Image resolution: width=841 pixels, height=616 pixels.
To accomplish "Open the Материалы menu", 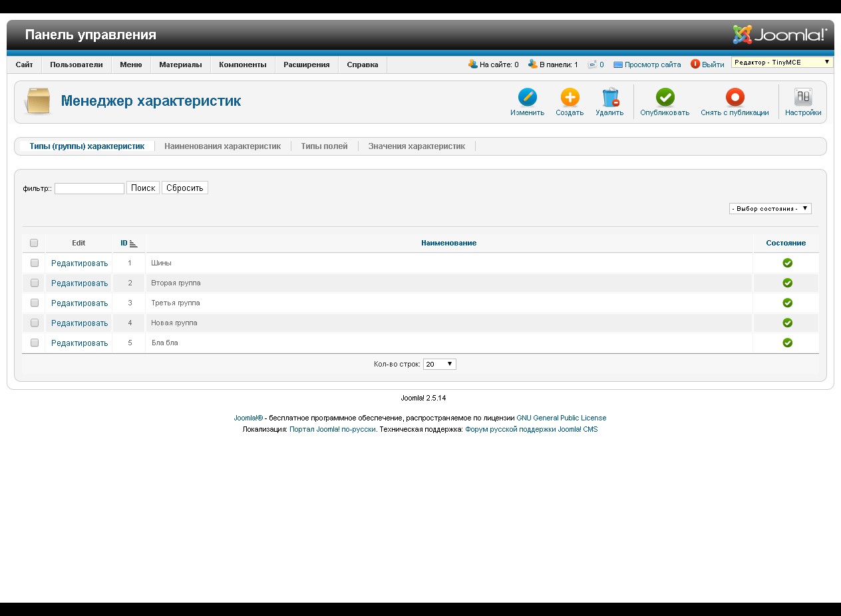I will (180, 65).
